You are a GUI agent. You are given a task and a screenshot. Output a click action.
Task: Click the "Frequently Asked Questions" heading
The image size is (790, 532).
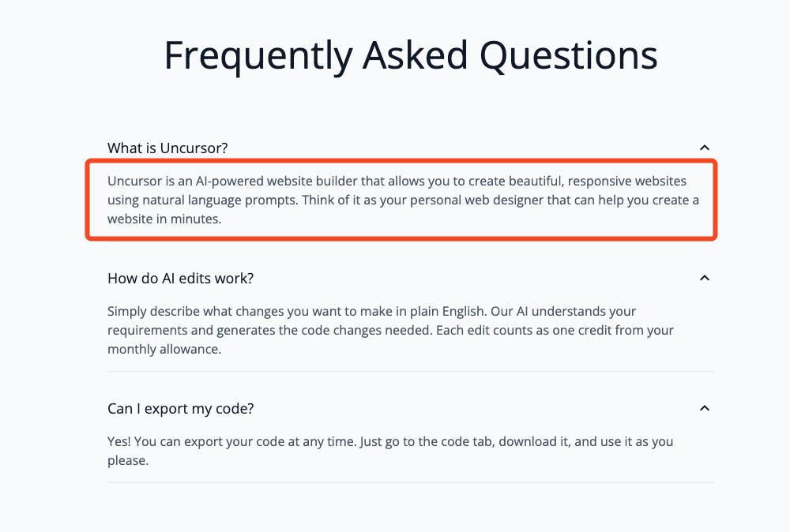click(x=411, y=55)
